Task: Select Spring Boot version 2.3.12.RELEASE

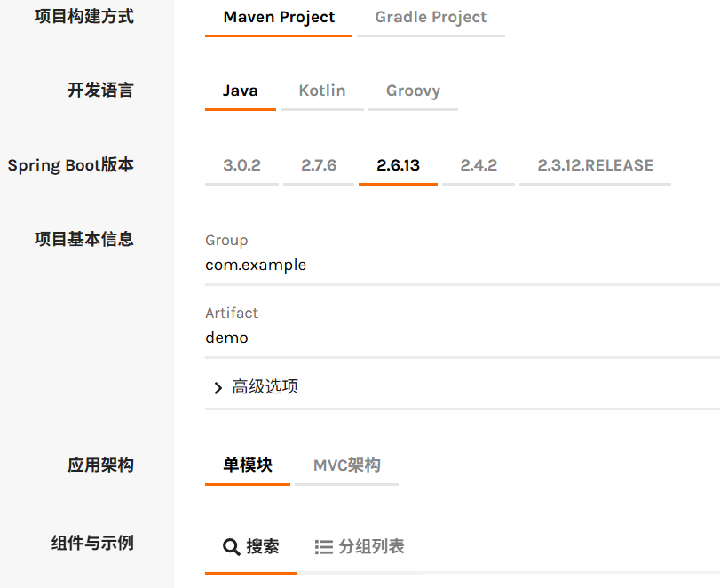Action: pos(595,165)
